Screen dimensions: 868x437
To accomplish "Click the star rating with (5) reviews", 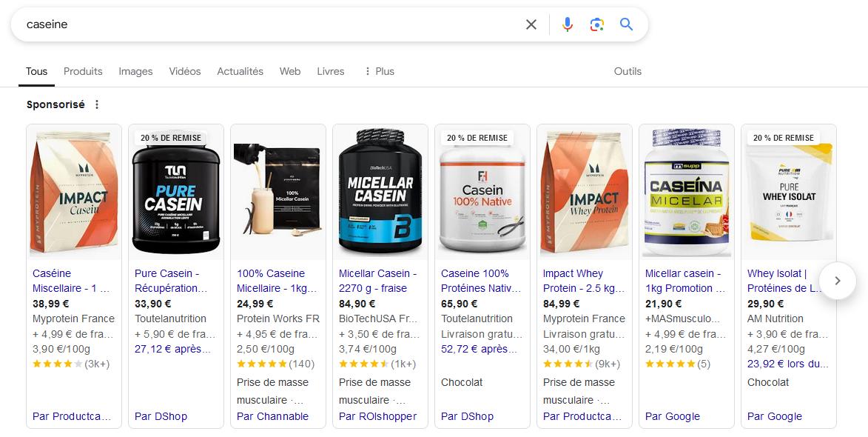I will point(678,364).
